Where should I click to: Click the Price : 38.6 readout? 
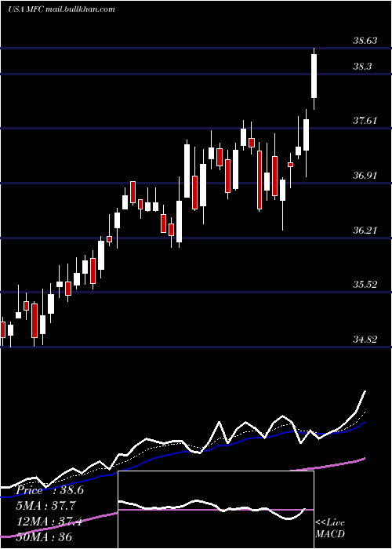click(49, 490)
